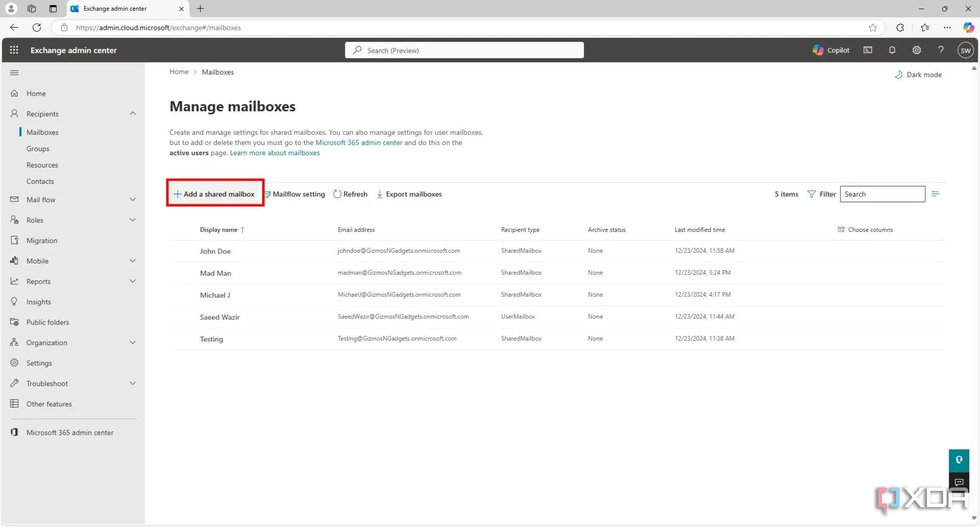Image resolution: width=980 pixels, height=527 pixels.
Task: Click Learn more about mailboxes link
Action: tap(275, 153)
